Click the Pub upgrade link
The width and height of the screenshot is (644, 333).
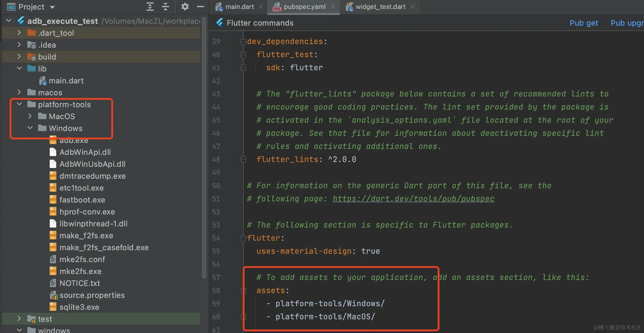point(627,23)
